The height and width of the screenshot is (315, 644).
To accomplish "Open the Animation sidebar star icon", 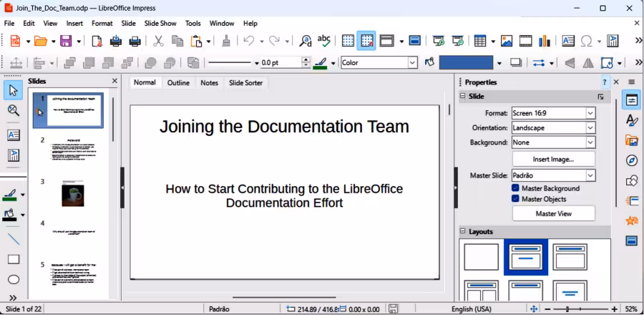I will (x=631, y=221).
